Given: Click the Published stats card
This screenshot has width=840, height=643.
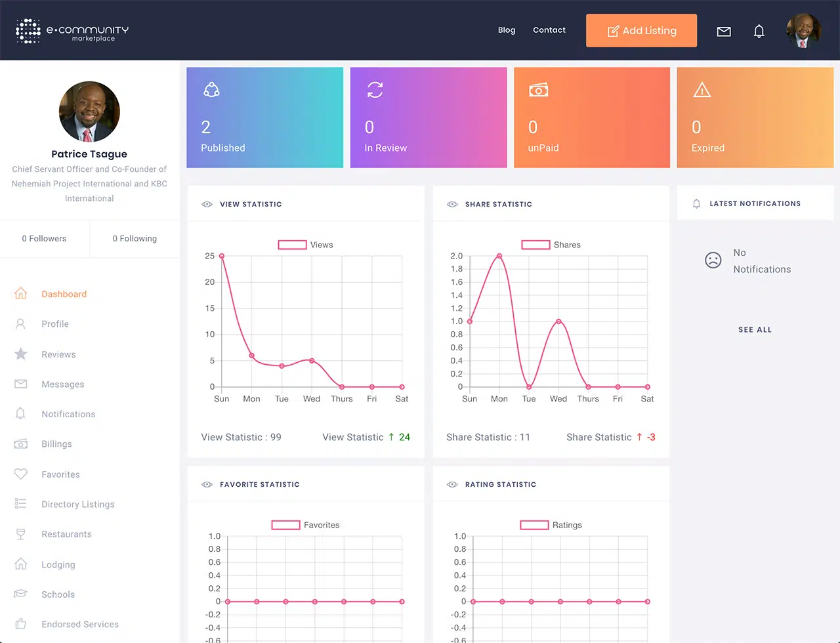Looking at the screenshot, I should [265, 117].
